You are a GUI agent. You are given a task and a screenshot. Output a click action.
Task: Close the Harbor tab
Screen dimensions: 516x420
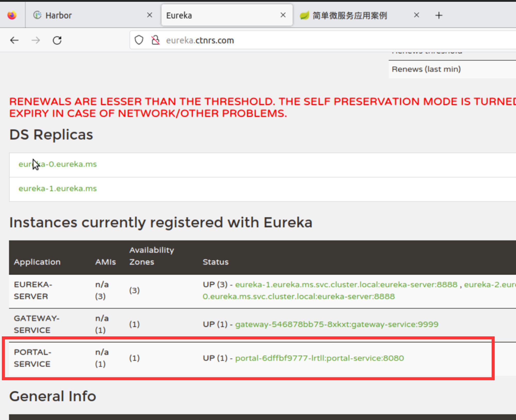coord(149,15)
